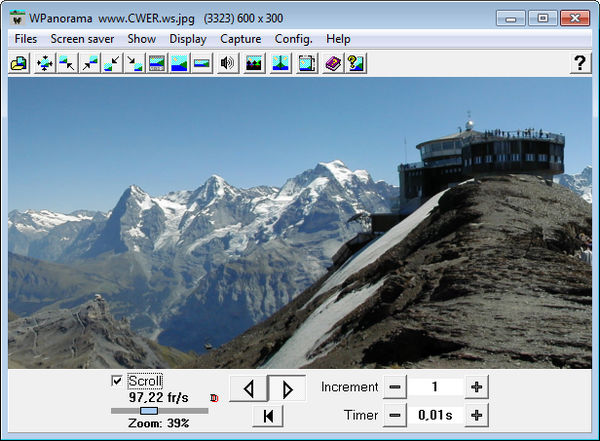This screenshot has height=441, width=600.
Task: Click the center window toolbar icon
Action: [x=45, y=63]
